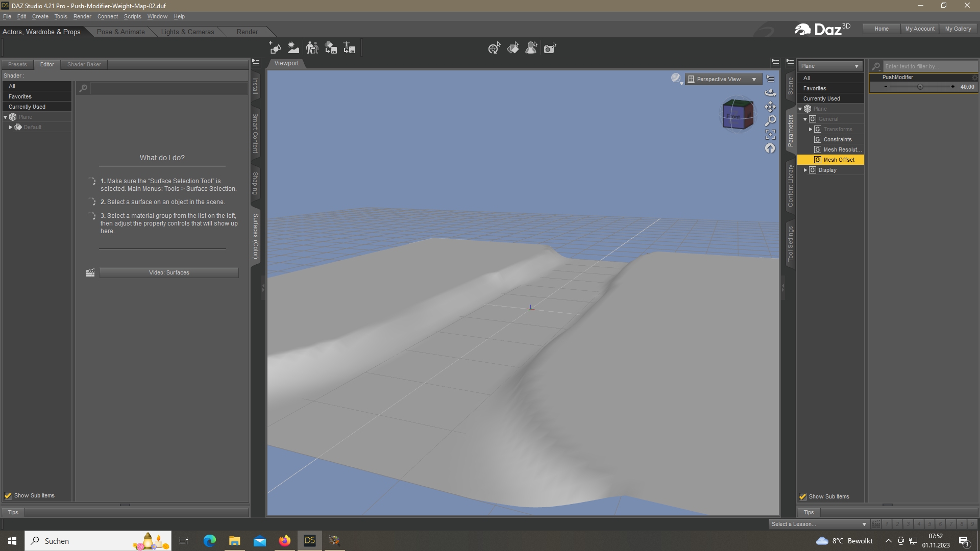Expand the Transforms group in the Parameters tree
The height and width of the screenshot is (551, 980).
pyautogui.click(x=811, y=129)
